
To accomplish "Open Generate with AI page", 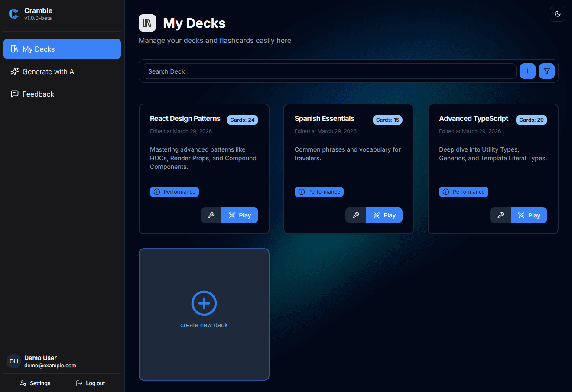I will 62,71.
